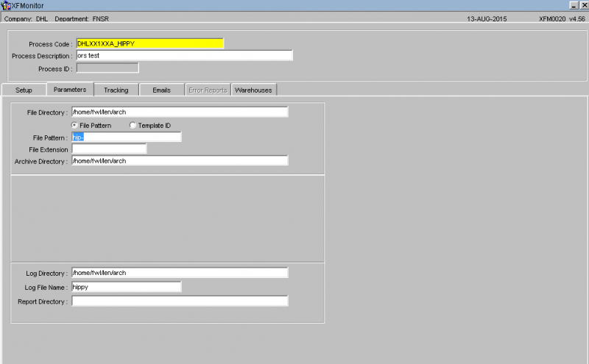Click the Process ID field
The height and width of the screenshot is (364, 589).
tap(107, 68)
